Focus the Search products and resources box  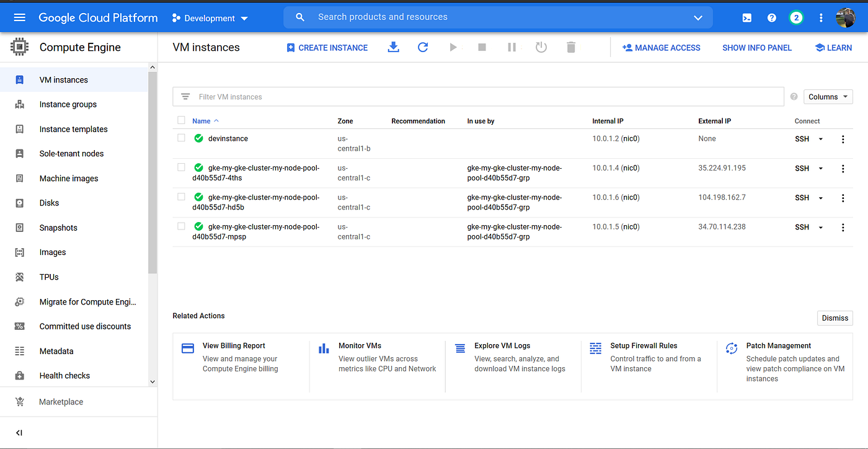(x=498, y=17)
